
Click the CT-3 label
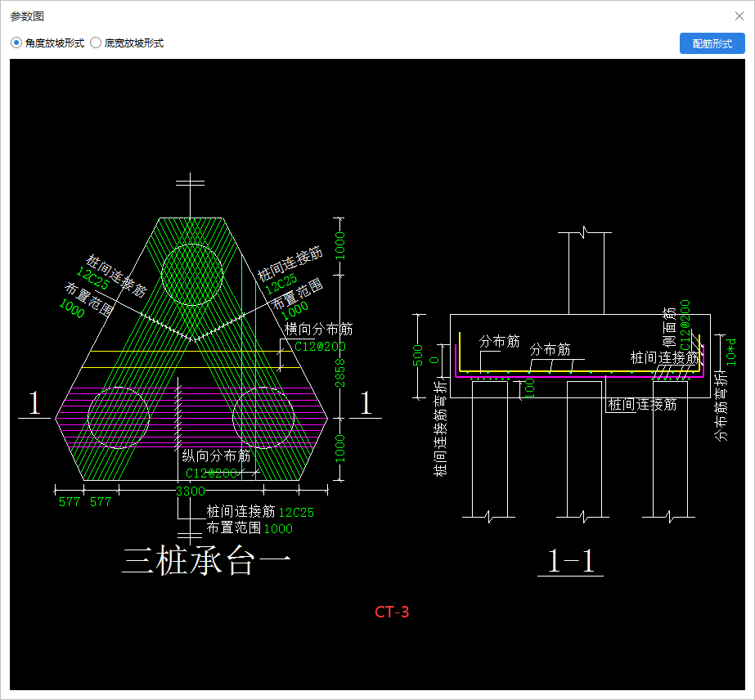point(392,612)
